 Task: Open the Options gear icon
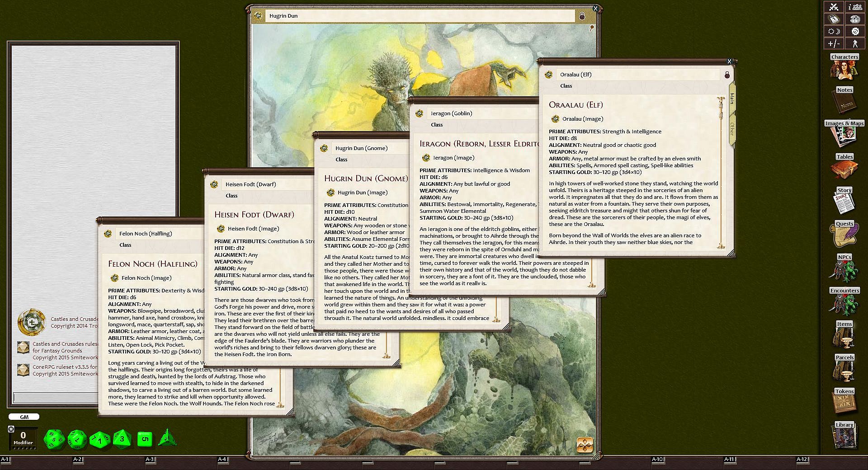pyautogui.click(x=855, y=32)
